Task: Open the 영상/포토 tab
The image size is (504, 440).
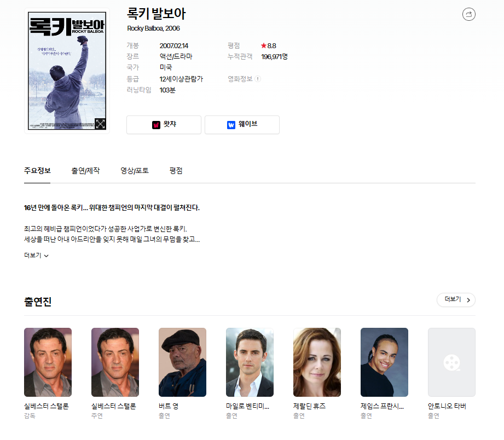Action: (x=135, y=171)
